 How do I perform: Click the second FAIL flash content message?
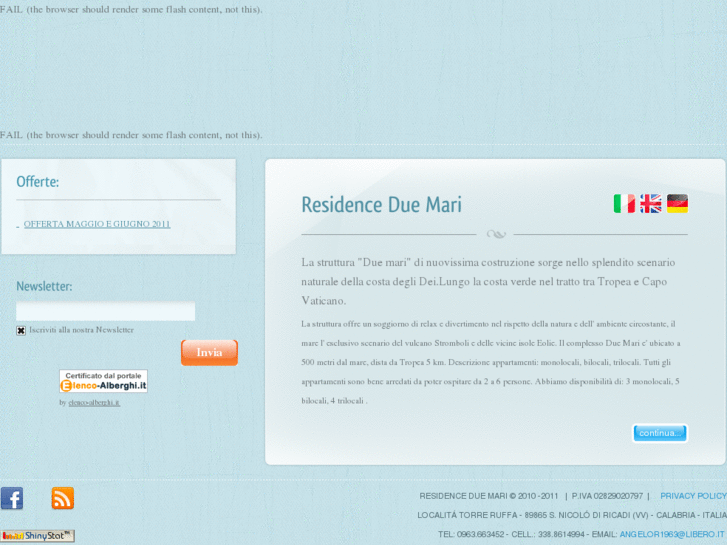(131, 135)
